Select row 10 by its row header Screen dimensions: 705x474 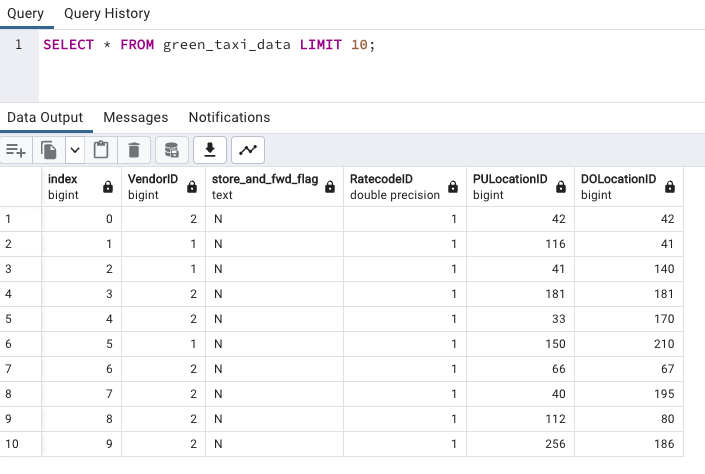21,444
